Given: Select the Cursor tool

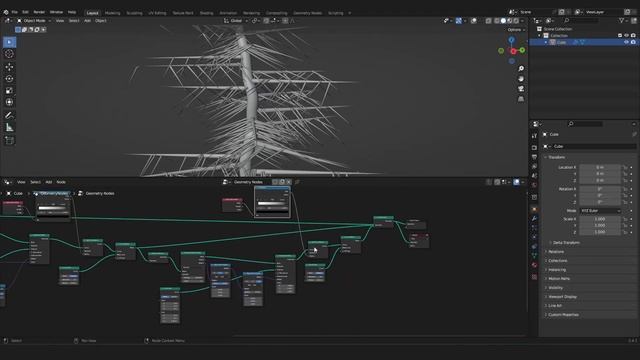Looking at the screenshot, I should click(x=9, y=54).
